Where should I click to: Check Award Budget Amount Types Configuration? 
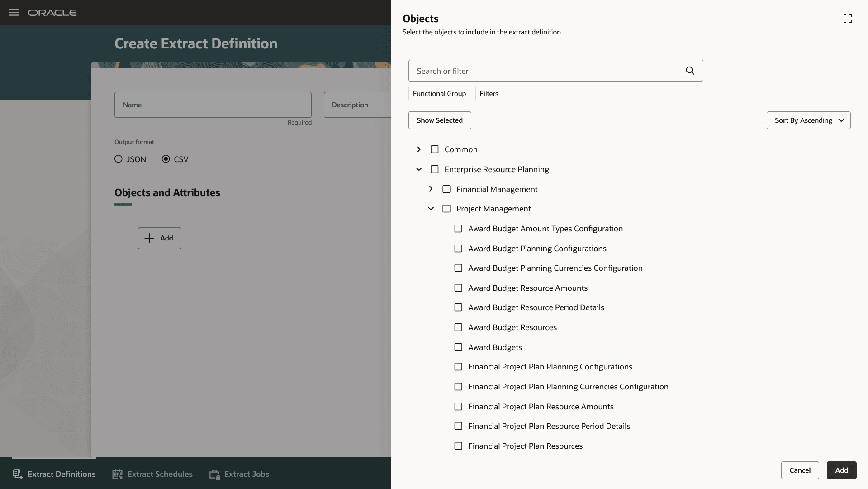point(458,229)
